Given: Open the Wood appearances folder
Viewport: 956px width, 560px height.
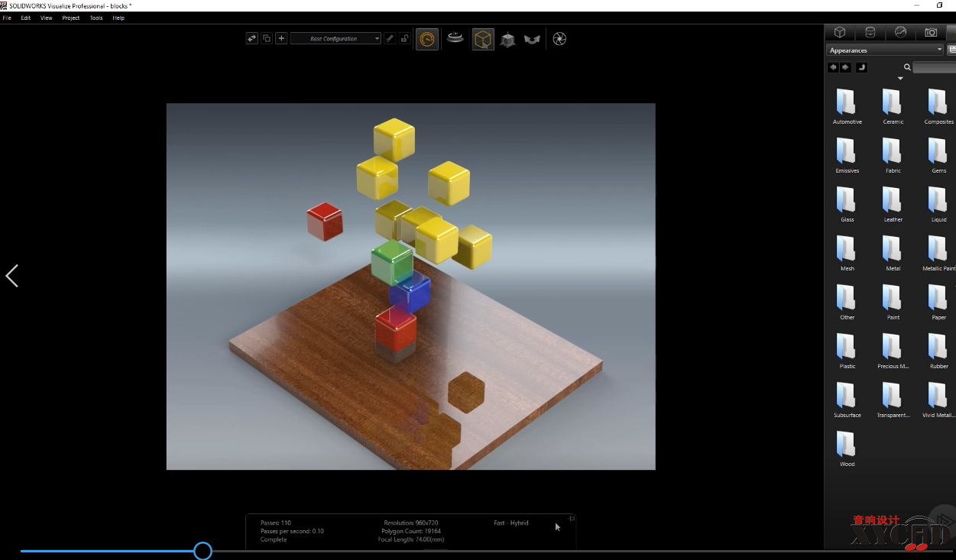Looking at the screenshot, I should (x=847, y=448).
